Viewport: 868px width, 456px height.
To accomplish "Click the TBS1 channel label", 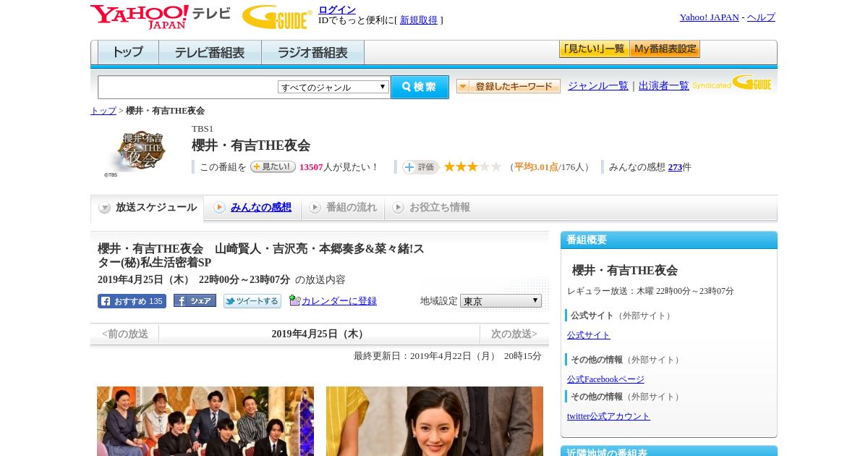I will (x=203, y=129).
